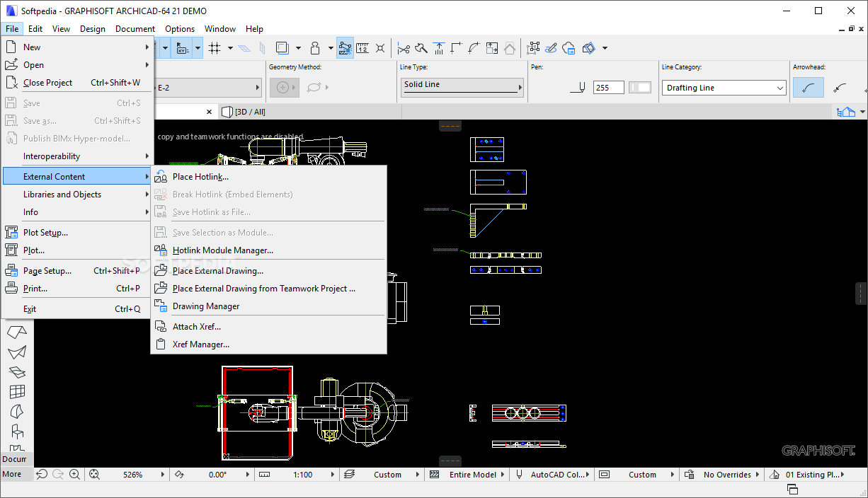Click the Measure ruler toolbar icon
This screenshot has height=498, width=868.
[362, 48]
